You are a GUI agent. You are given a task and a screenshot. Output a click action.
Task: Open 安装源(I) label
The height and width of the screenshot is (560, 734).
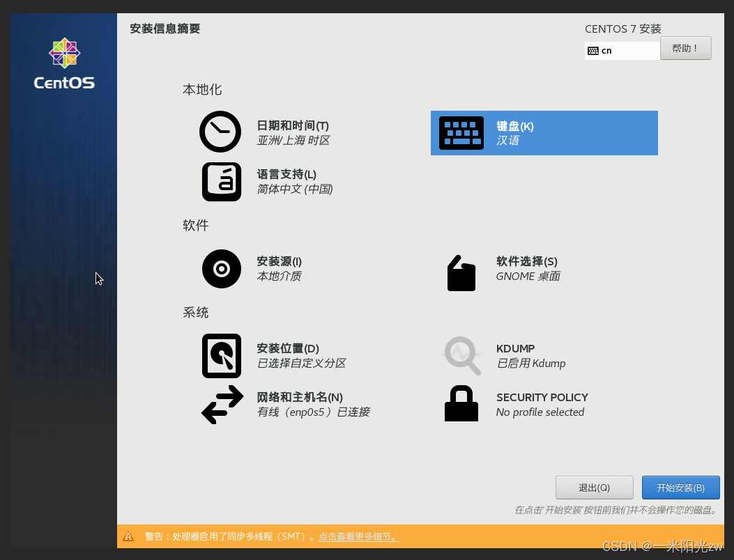pyautogui.click(x=279, y=261)
